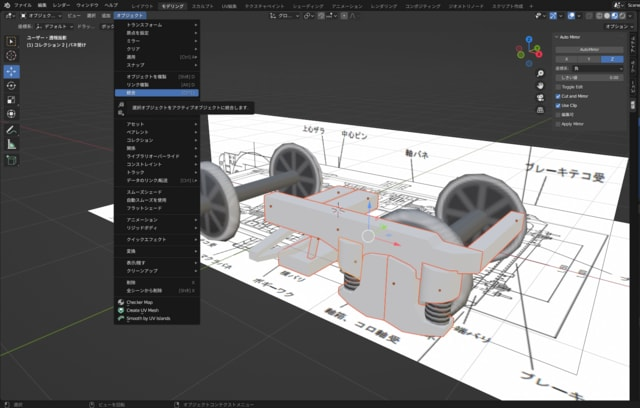The width and height of the screenshot is (640, 408).
Task: Collapse the Auto Mirror panel header
Action: 569,37
